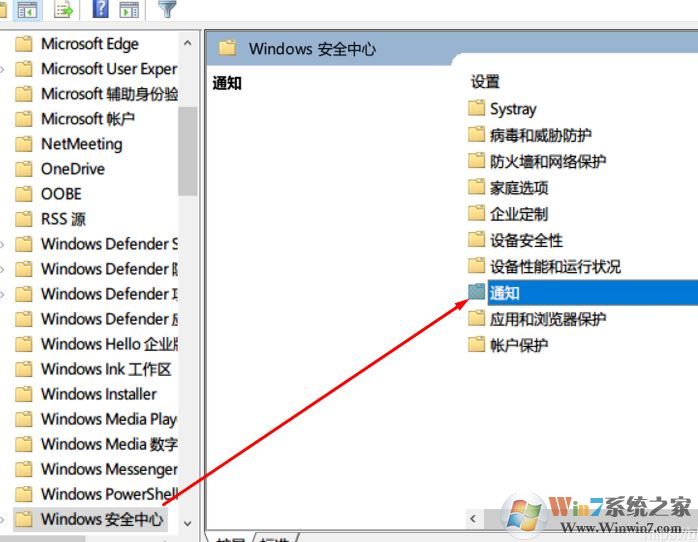698x542 pixels.
Task: Open Help with the question mark icon
Action: 101,9
